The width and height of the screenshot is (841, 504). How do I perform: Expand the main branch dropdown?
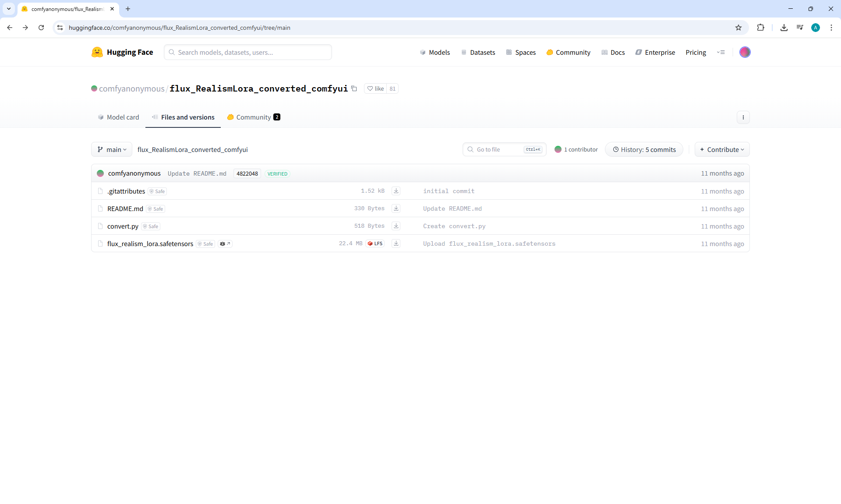[112, 149]
